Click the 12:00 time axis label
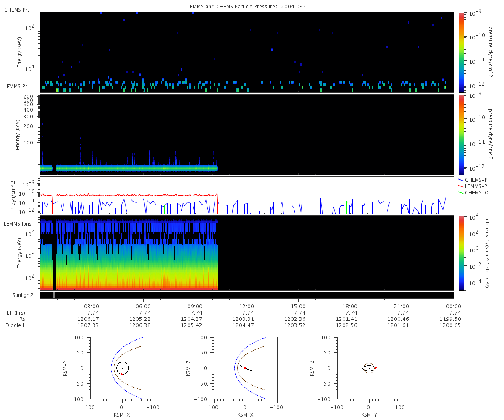The height and width of the screenshot is (420, 504). pos(247,306)
